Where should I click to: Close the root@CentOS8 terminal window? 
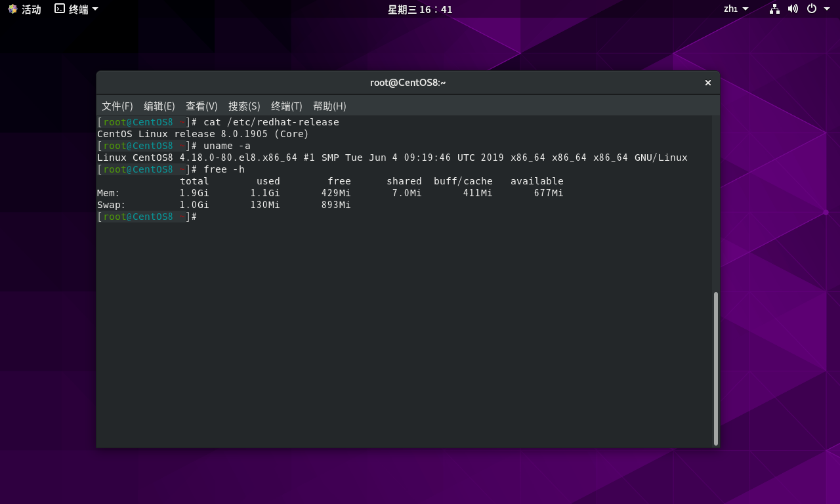pyautogui.click(x=708, y=83)
